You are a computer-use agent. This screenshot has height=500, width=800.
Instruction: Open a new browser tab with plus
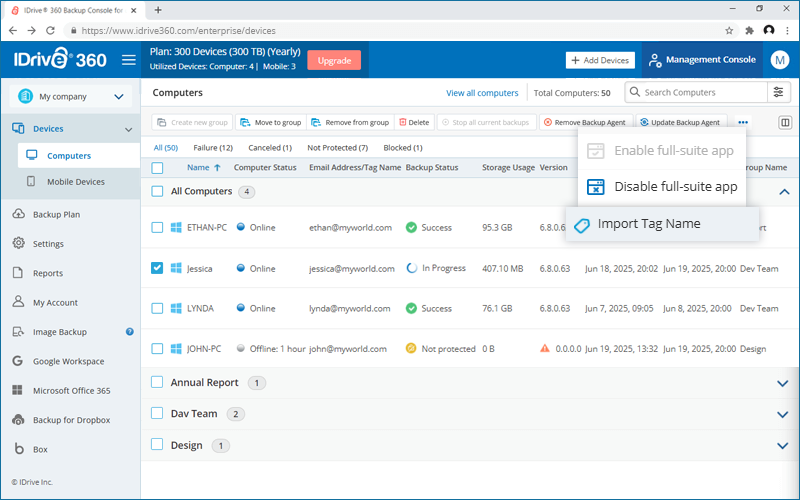coord(158,10)
